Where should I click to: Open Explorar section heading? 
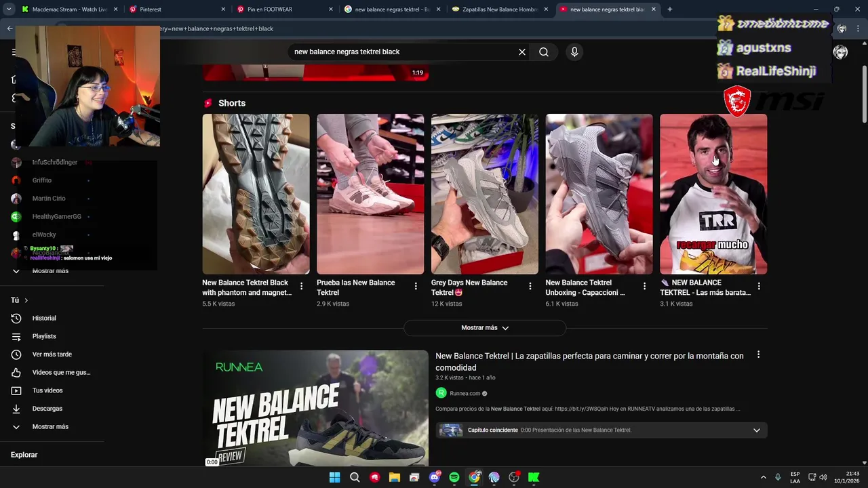click(24, 455)
